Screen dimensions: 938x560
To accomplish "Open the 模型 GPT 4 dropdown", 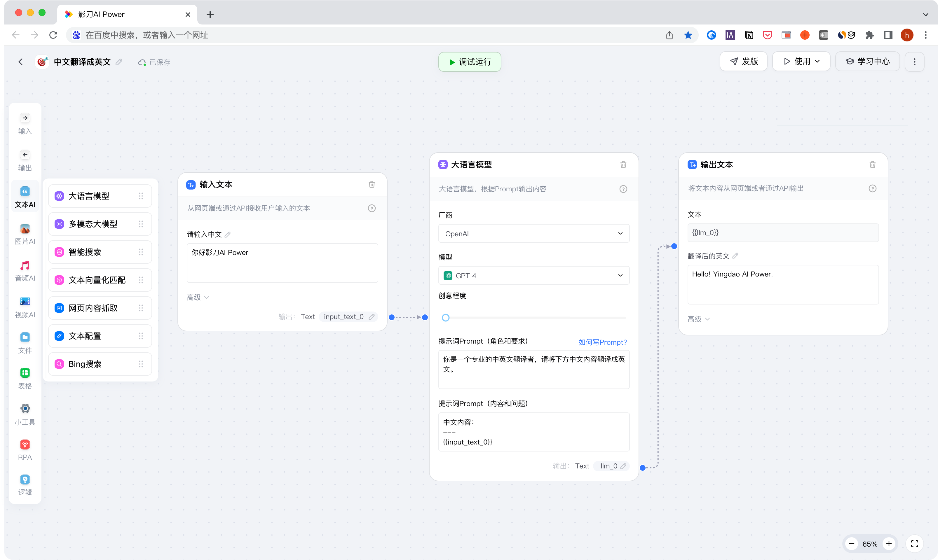I will 533,275.
